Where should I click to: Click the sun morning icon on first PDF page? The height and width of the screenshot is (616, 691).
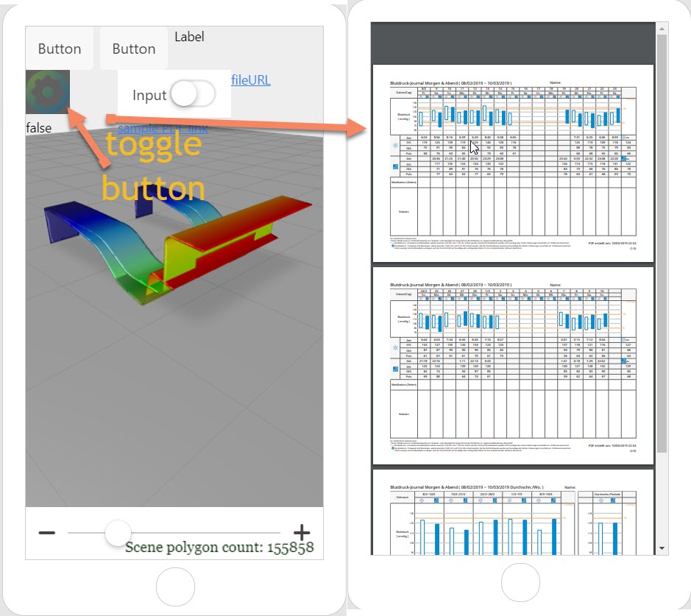pyautogui.click(x=395, y=146)
